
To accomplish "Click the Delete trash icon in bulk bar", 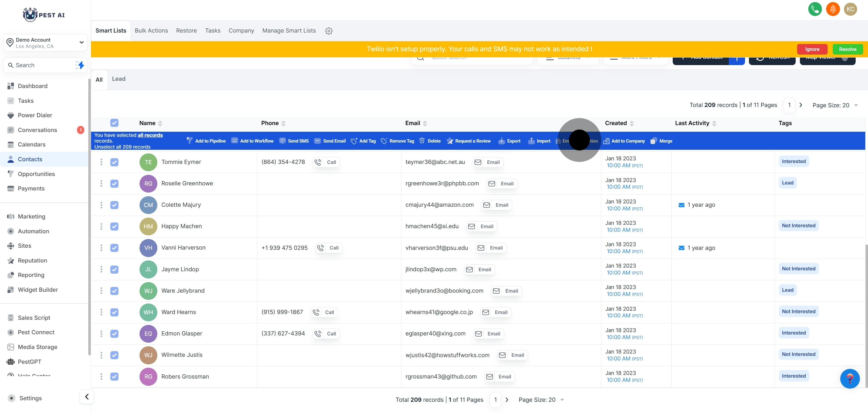I will click(422, 141).
